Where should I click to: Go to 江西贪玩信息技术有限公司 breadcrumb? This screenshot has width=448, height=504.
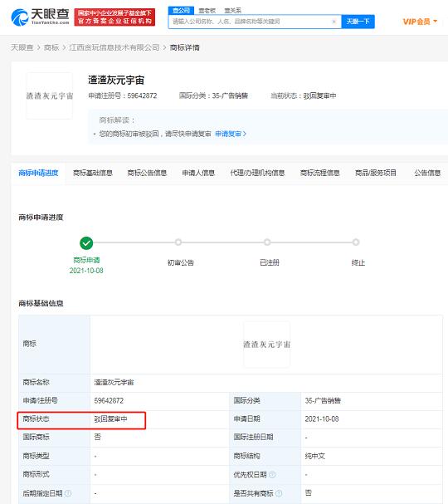[114, 47]
